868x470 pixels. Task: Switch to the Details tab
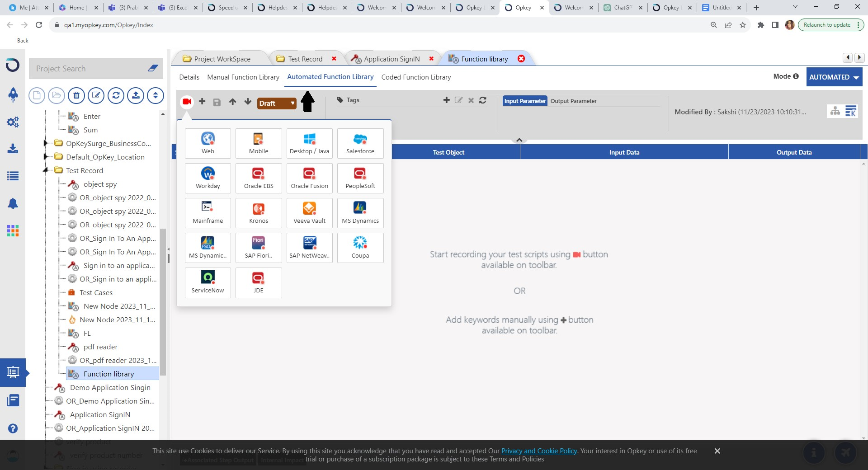189,77
